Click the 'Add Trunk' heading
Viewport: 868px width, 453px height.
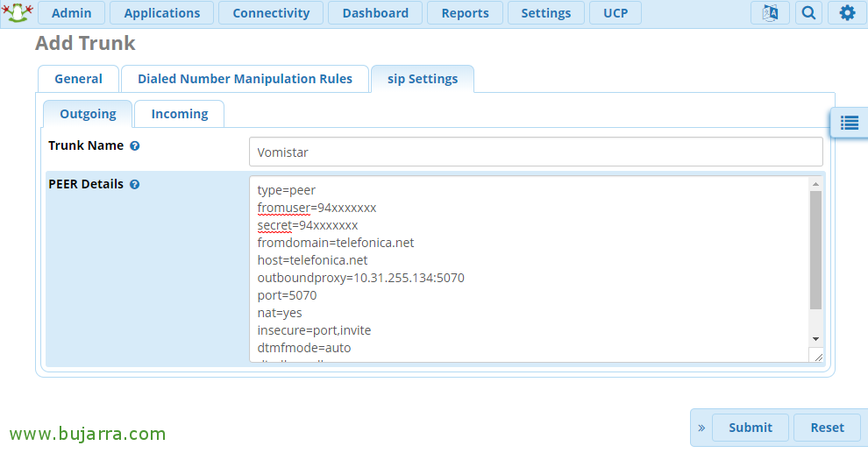click(x=85, y=43)
